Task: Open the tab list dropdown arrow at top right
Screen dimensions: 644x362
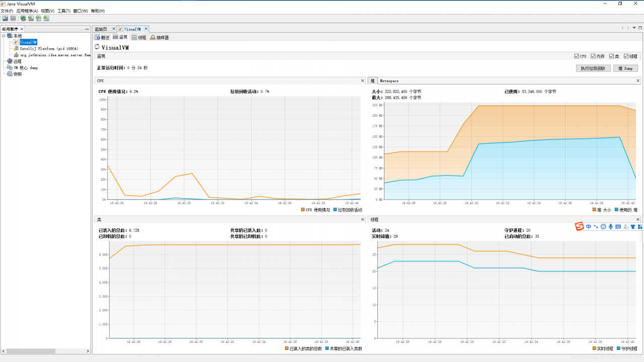Action: tap(634, 28)
